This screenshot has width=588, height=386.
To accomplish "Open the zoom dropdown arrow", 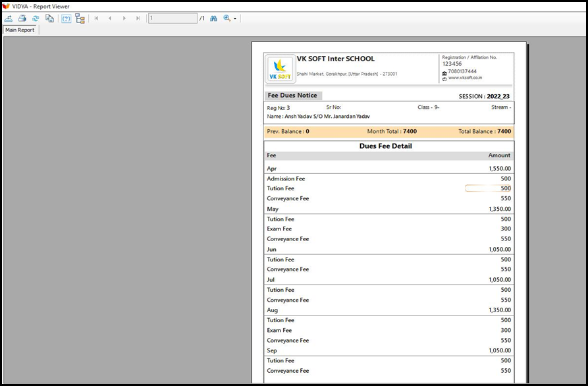I will pos(235,18).
